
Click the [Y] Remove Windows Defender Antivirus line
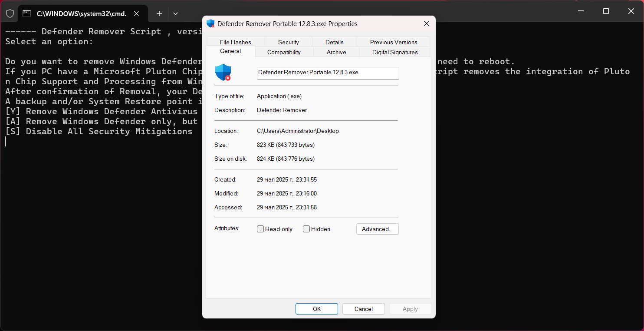coord(102,111)
